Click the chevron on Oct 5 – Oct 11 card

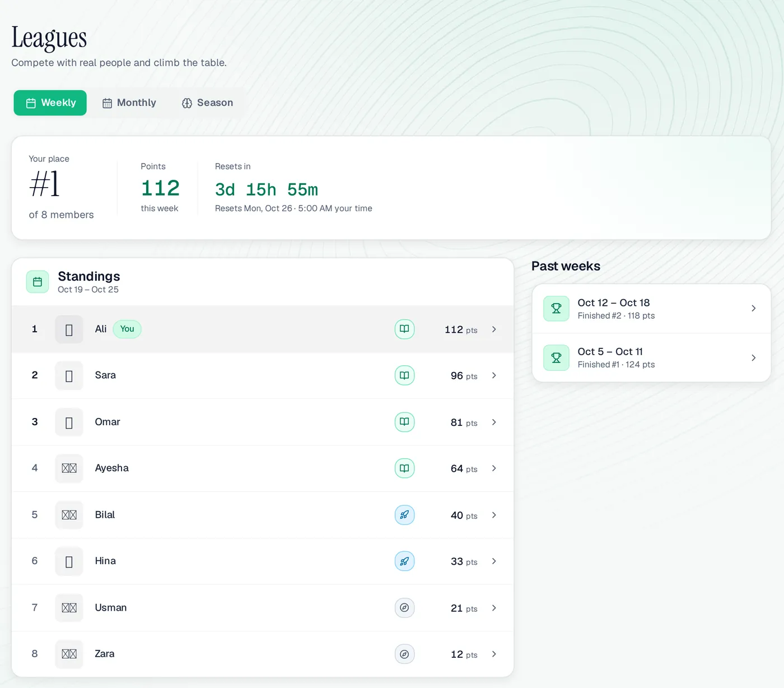coord(754,357)
